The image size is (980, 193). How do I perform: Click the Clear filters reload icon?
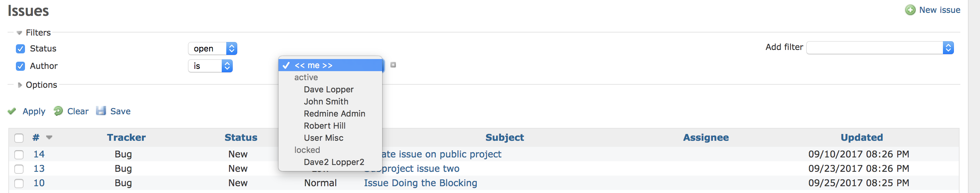(58, 111)
